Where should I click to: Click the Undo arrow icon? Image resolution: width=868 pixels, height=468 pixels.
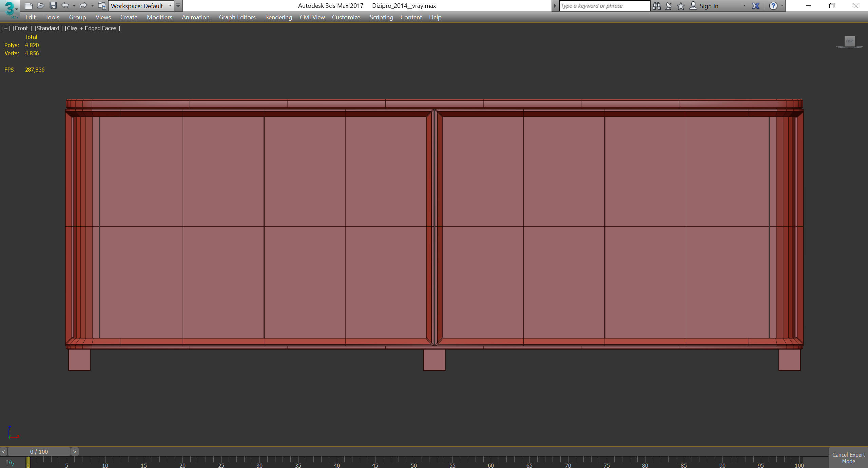(x=65, y=6)
